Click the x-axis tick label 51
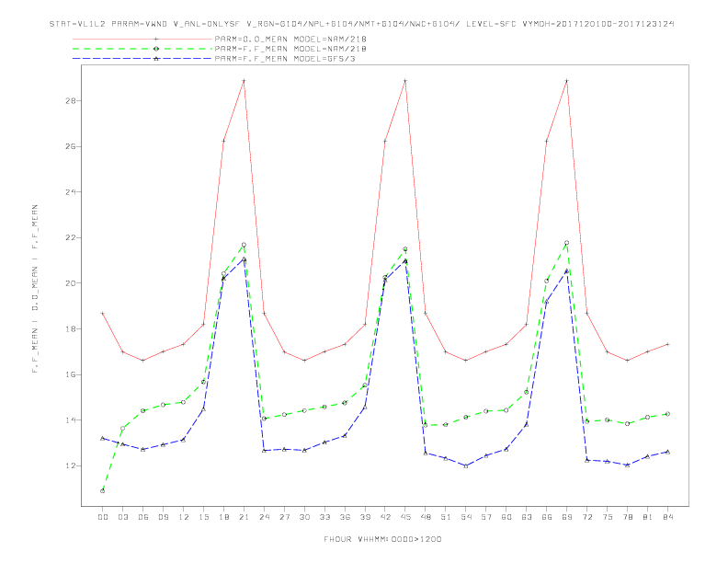 point(446,517)
